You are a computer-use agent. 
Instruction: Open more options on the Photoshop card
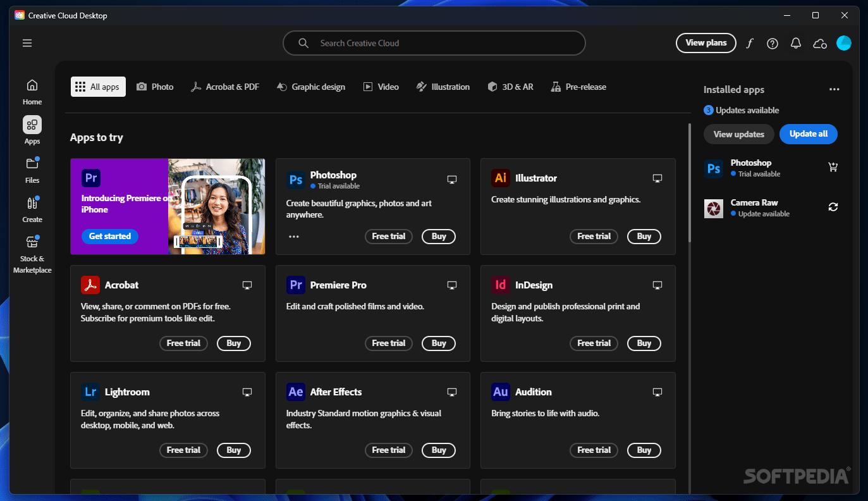click(294, 237)
